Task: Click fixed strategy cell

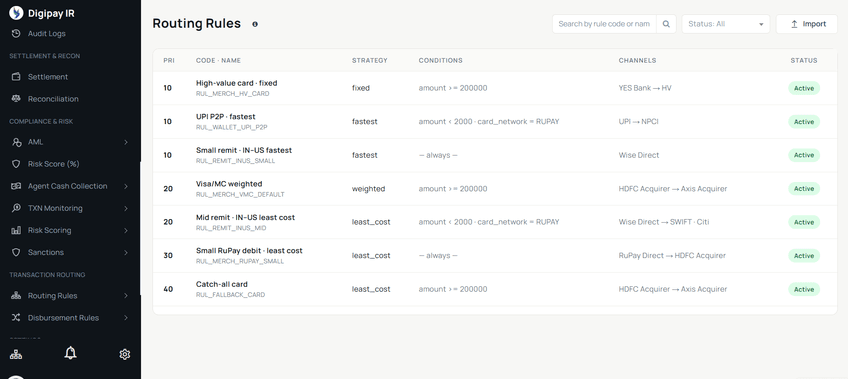Action: coord(361,88)
